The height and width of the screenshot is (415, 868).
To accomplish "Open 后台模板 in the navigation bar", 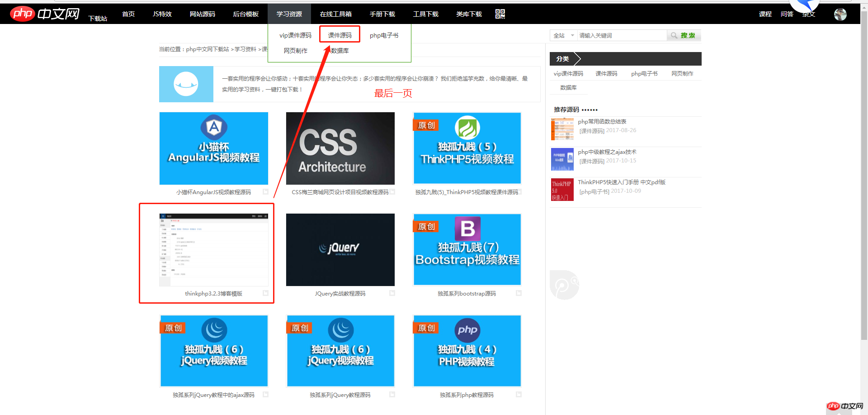I will click(246, 14).
